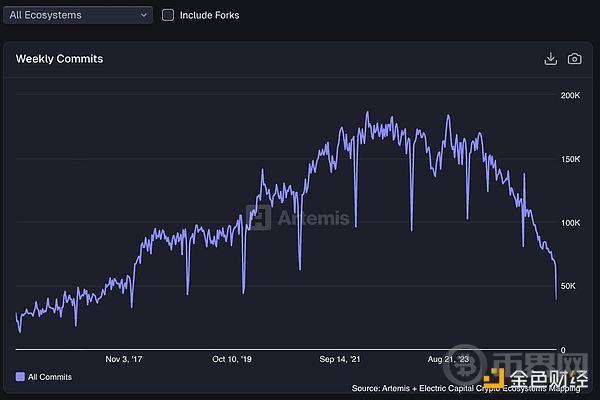Click the chevron arrow on ecosystem selector
This screenshot has height=400, width=600.
[145, 15]
